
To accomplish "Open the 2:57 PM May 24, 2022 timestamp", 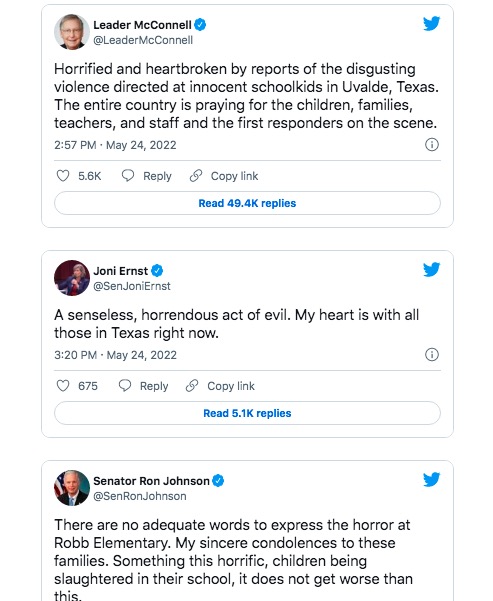I will (115, 145).
